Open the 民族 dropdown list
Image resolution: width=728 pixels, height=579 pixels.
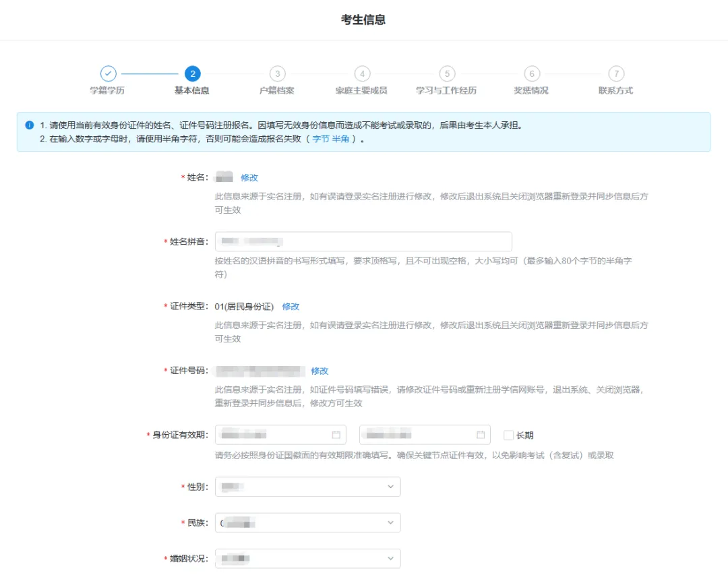click(x=308, y=522)
